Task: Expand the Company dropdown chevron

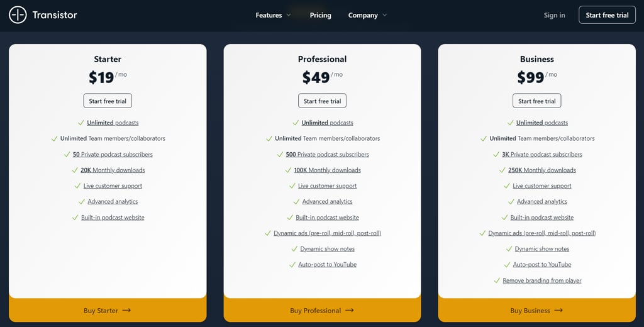Action: 384,15
